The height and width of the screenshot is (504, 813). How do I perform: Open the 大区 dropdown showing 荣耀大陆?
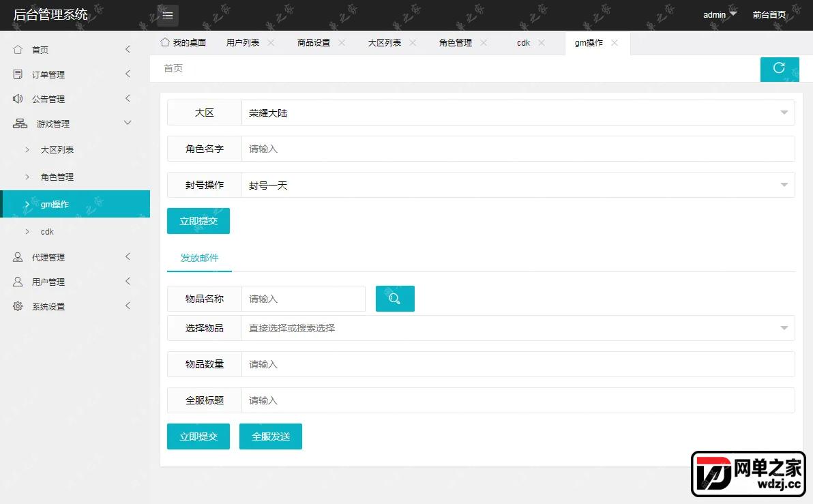(x=518, y=113)
